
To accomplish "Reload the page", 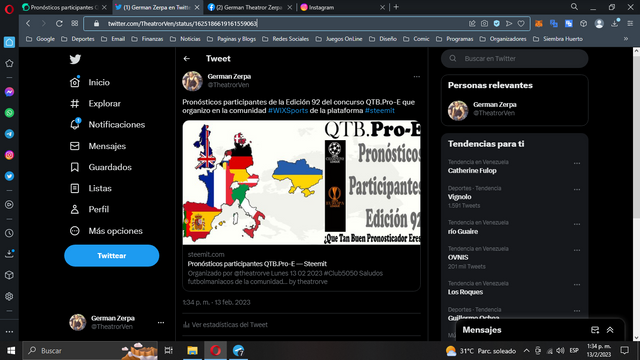I will point(59,24).
